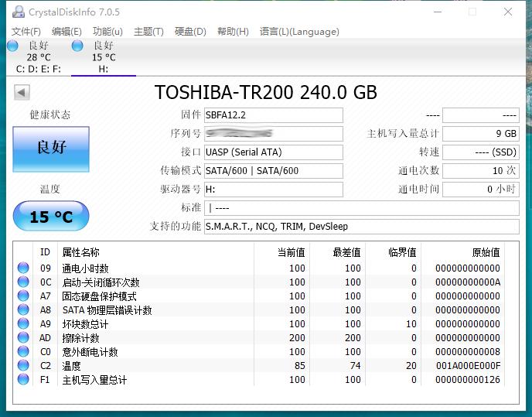
Task: Click the drive letter field H:
Action: tap(274, 189)
